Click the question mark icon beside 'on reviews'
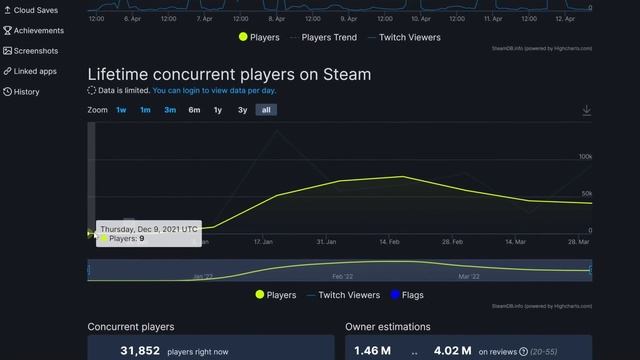The height and width of the screenshot is (360, 640). coord(523,351)
